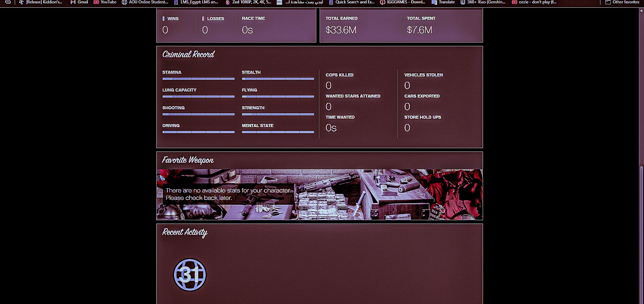Expand the Other favorites folder
644x304 pixels.
pos(622,2)
